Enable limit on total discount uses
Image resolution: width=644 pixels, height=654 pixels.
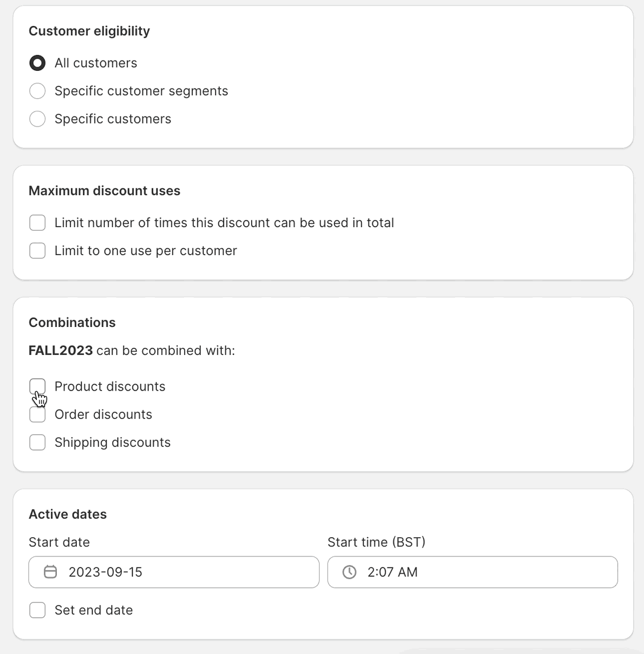click(38, 223)
